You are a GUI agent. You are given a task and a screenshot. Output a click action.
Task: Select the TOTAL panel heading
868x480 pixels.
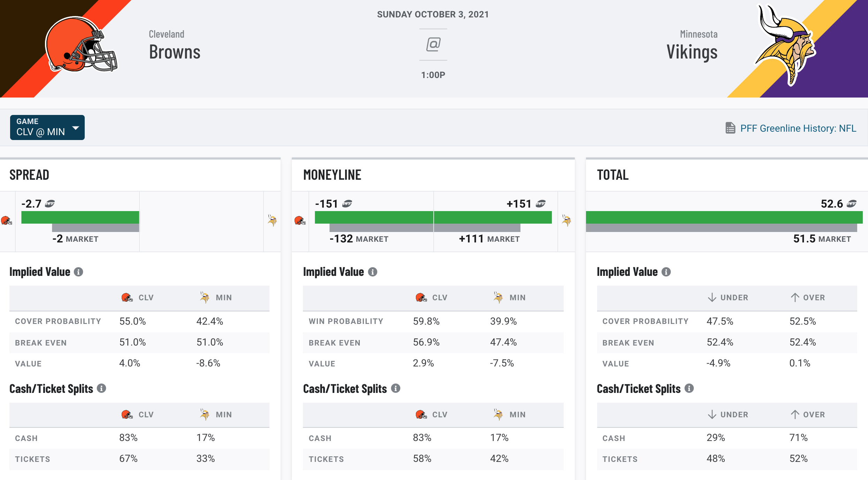click(613, 175)
